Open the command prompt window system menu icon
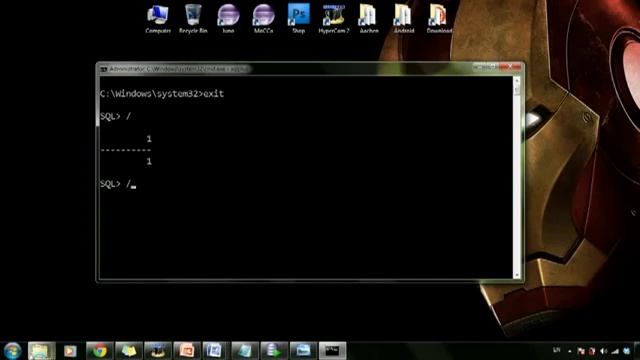 coord(104,69)
